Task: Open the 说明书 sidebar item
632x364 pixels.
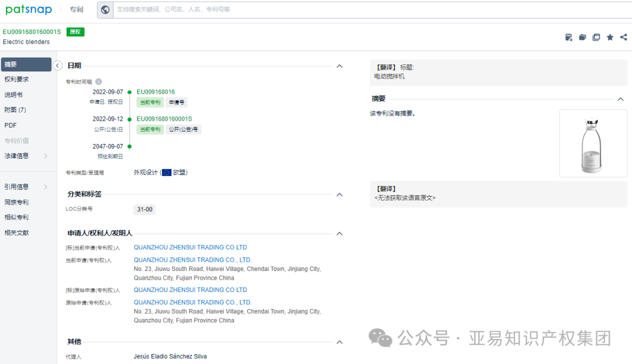Action: click(x=13, y=95)
